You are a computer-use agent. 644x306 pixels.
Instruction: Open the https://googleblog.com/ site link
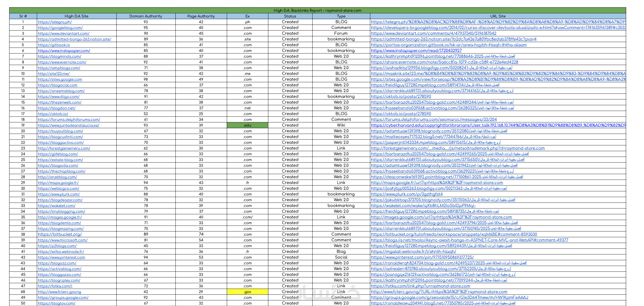click(x=60, y=28)
